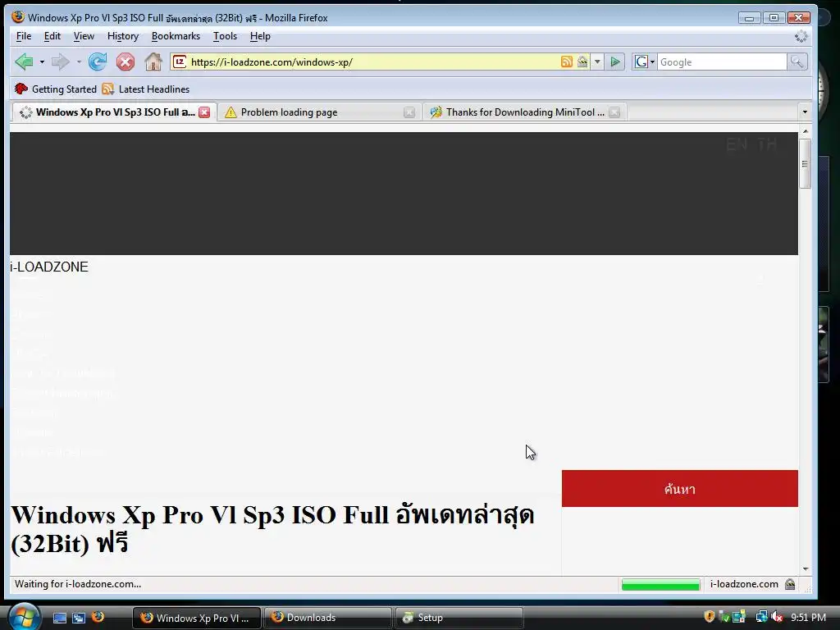The height and width of the screenshot is (630, 840).
Task: Reload the current page
Action: (x=98, y=62)
